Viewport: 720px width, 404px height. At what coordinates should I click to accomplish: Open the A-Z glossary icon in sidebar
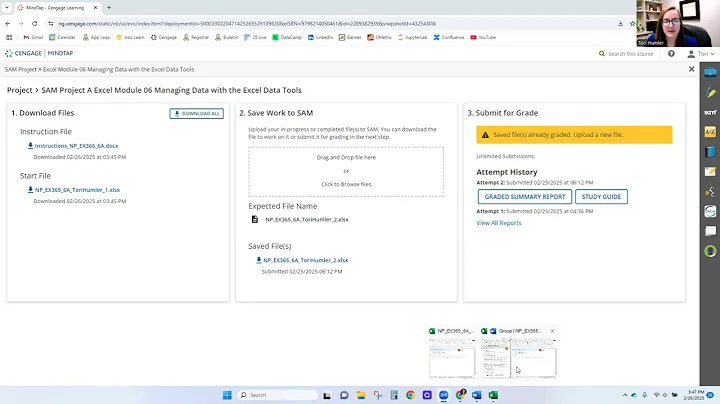pyautogui.click(x=710, y=132)
